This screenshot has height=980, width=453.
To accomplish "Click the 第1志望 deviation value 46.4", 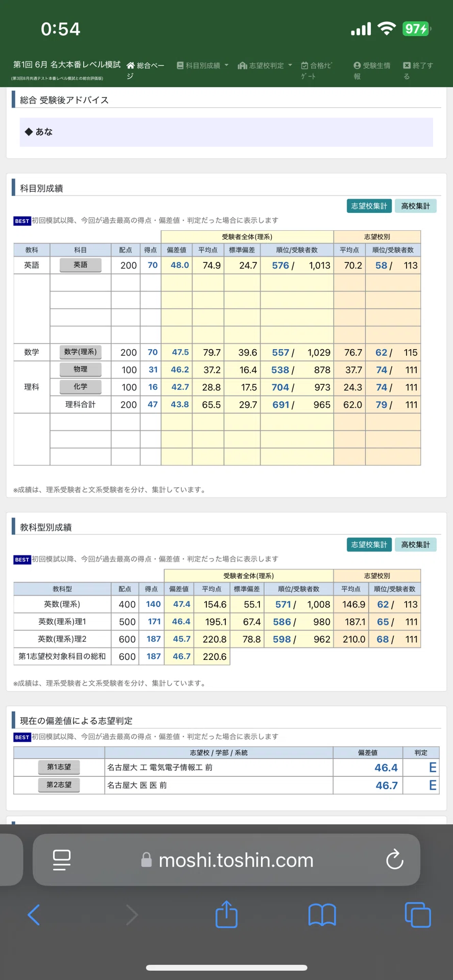I will coord(386,768).
